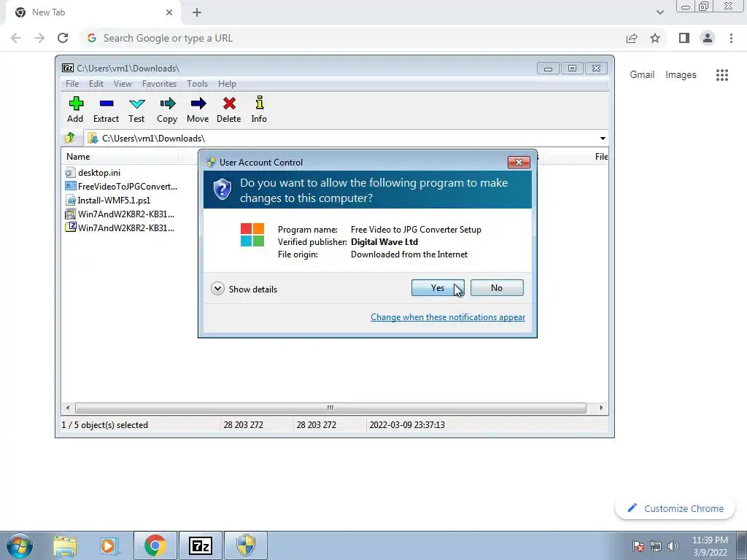
Task: Open Action Center flag tray icon
Action: 638,546
